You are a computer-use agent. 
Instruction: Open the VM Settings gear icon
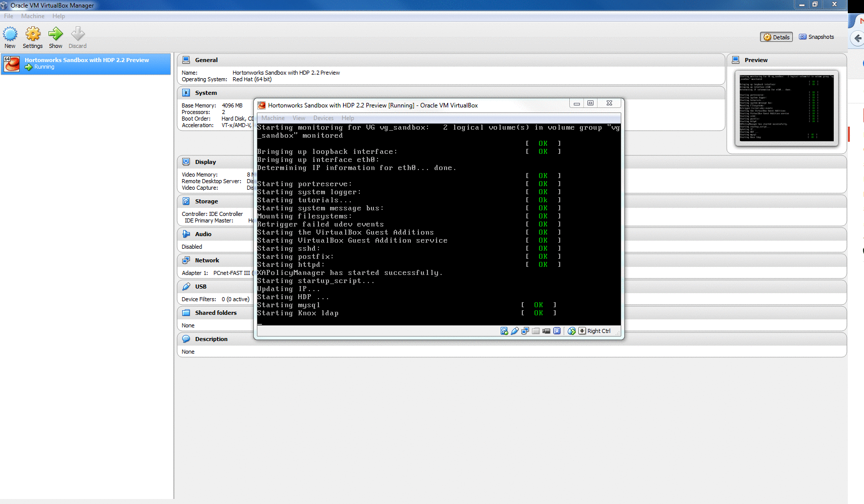33,34
